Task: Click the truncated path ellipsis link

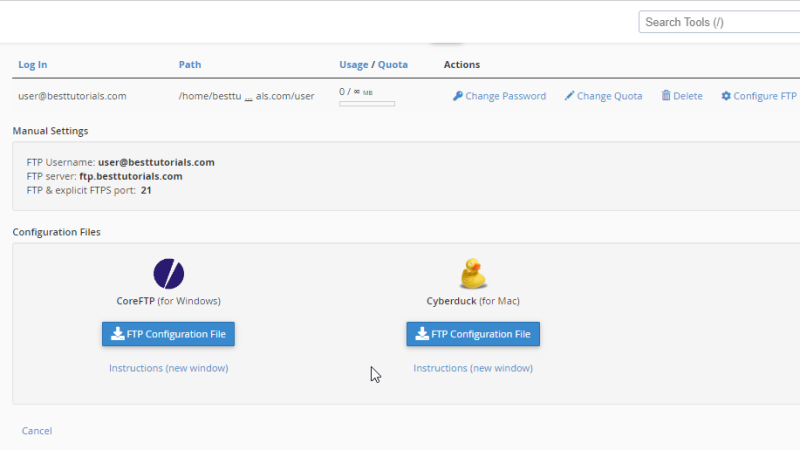Action: [248, 97]
